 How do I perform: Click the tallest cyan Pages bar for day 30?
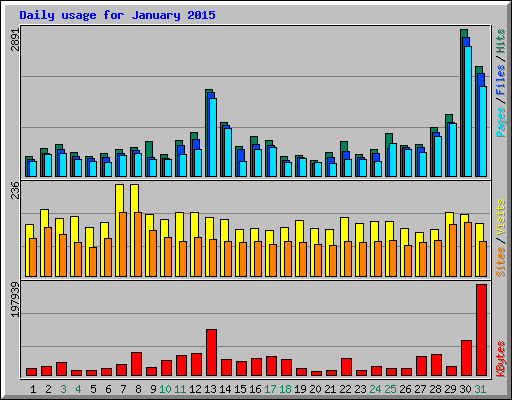tap(468, 111)
